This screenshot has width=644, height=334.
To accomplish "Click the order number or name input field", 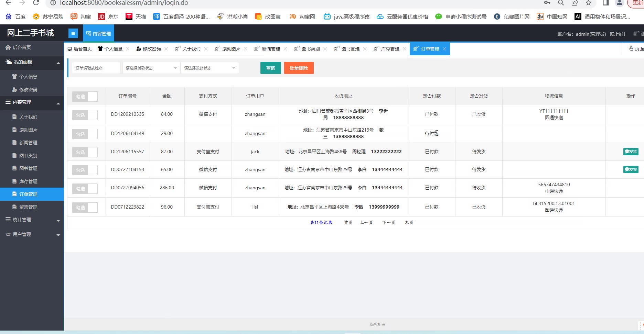I will (96, 68).
